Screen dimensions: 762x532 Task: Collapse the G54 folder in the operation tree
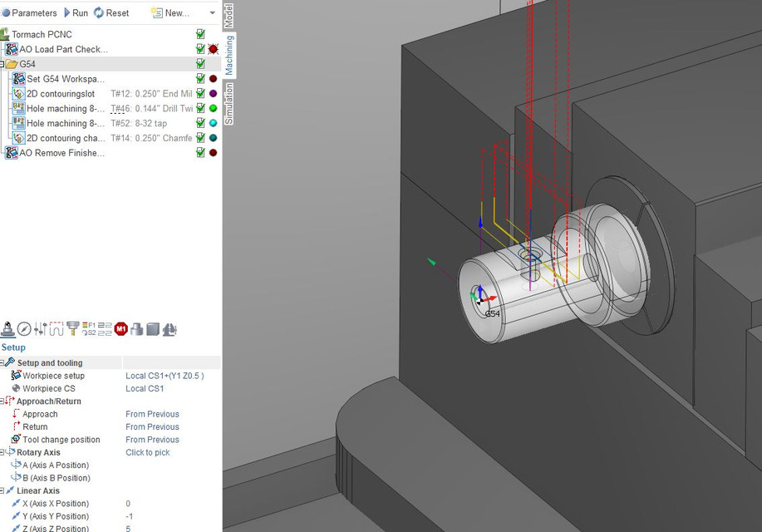[3, 63]
